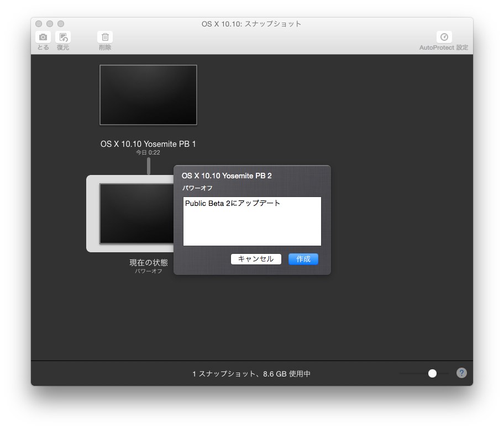Image resolution: width=504 pixels, height=430 pixels.
Task: Adjust the thumbnail zoom slider
Action: coord(432,373)
